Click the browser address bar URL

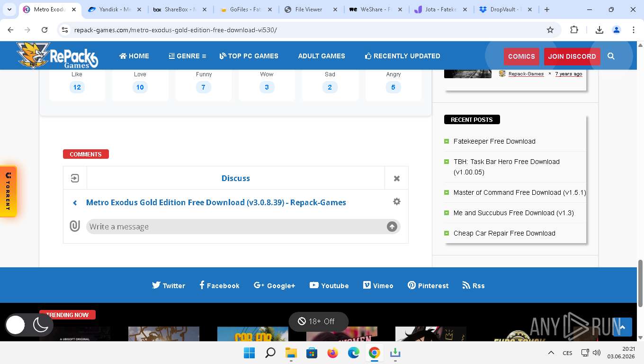click(175, 30)
